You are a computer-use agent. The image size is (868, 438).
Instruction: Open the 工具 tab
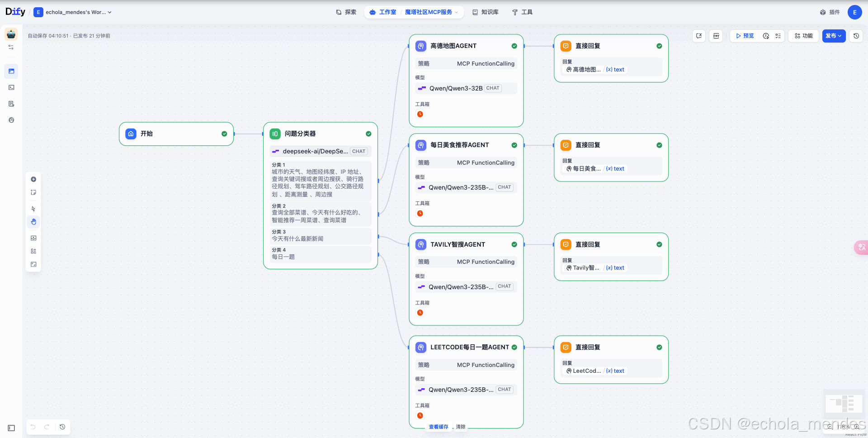click(x=522, y=12)
